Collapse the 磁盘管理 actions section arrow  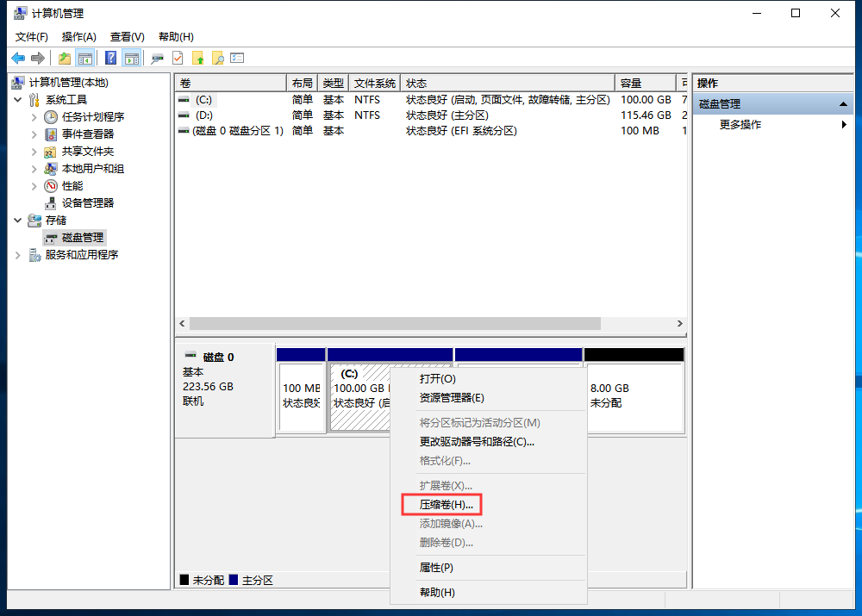coord(844,104)
